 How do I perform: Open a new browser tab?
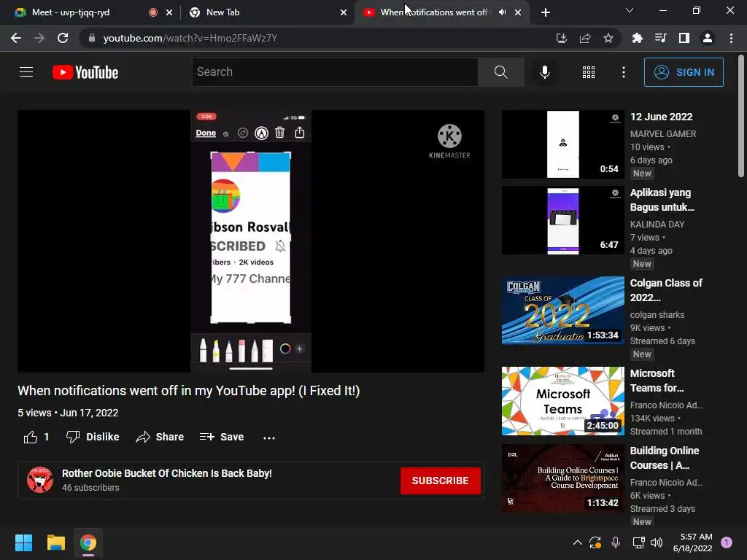[x=546, y=12]
